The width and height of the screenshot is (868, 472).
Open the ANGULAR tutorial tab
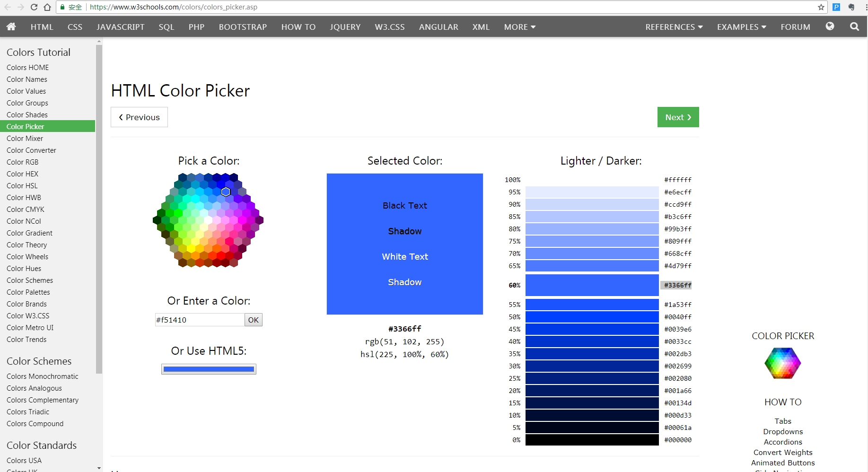click(x=438, y=27)
